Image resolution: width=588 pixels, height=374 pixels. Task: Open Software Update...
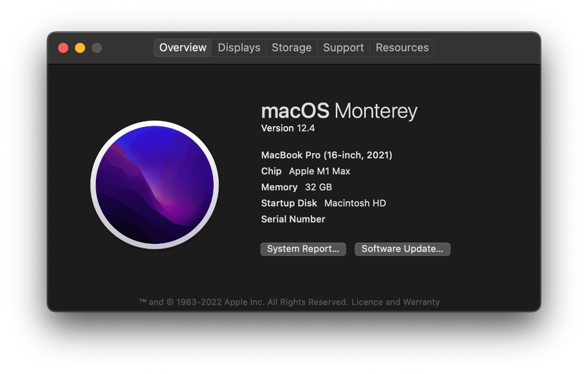pyautogui.click(x=402, y=249)
